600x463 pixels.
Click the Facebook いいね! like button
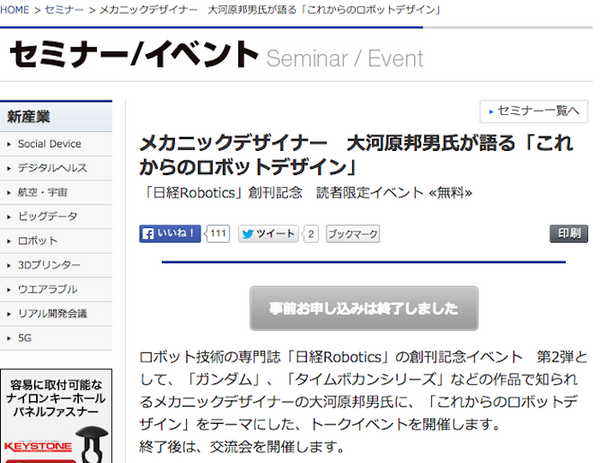[x=171, y=234]
